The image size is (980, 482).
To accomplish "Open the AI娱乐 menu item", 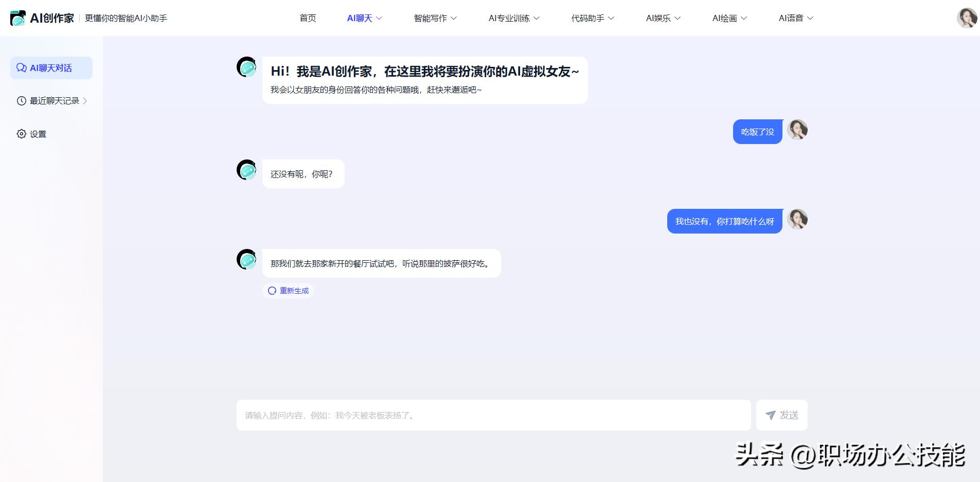I will click(x=663, y=18).
